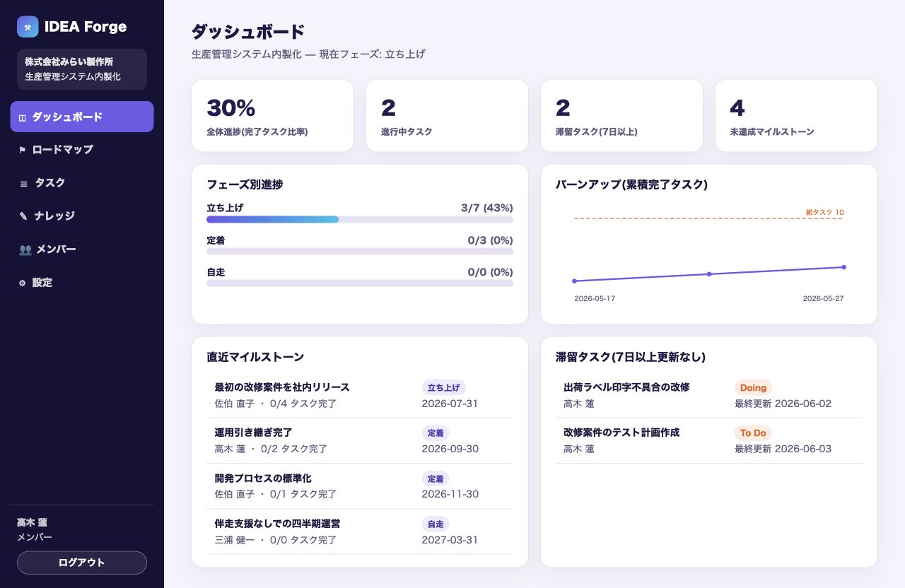Click the 株式会社みらい製作所 project card
This screenshot has height=588, width=905.
(82, 69)
